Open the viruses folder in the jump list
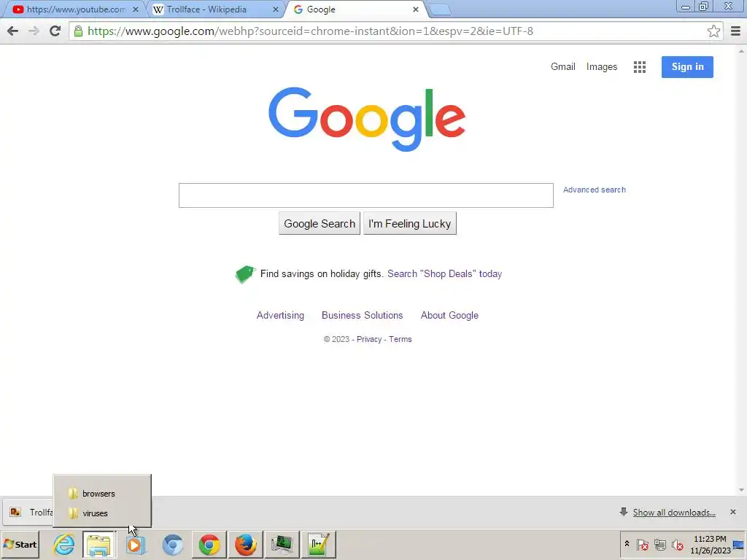This screenshot has height=560, width=747. click(x=102, y=513)
